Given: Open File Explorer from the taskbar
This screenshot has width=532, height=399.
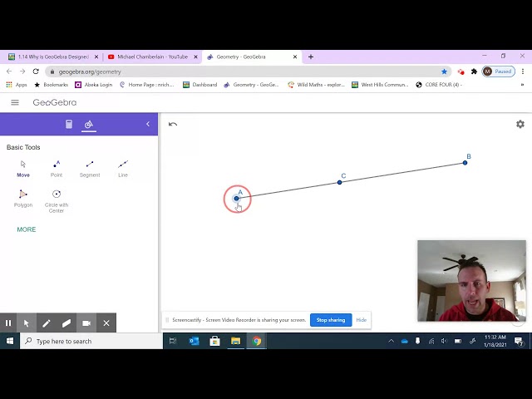Looking at the screenshot, I should pos(236,341).
